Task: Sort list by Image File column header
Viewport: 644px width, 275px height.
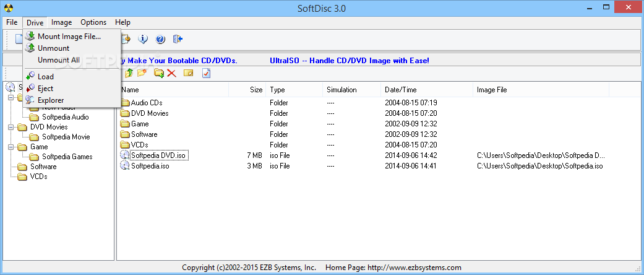Action: [x=541, y=90]
